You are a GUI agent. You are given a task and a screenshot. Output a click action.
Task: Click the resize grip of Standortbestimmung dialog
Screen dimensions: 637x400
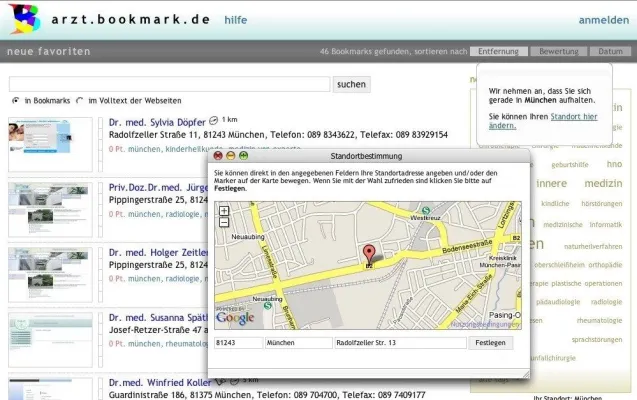coord(526,374)
